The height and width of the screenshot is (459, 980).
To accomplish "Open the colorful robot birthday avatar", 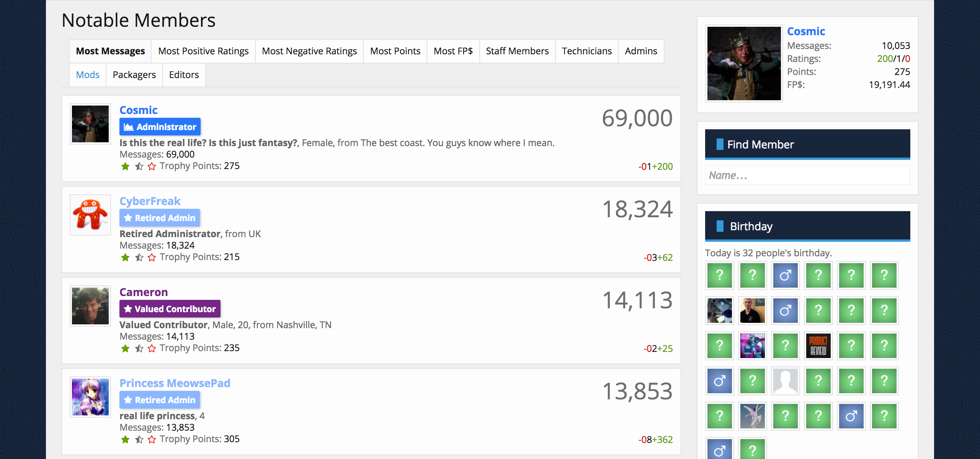I will coord(753,346).
